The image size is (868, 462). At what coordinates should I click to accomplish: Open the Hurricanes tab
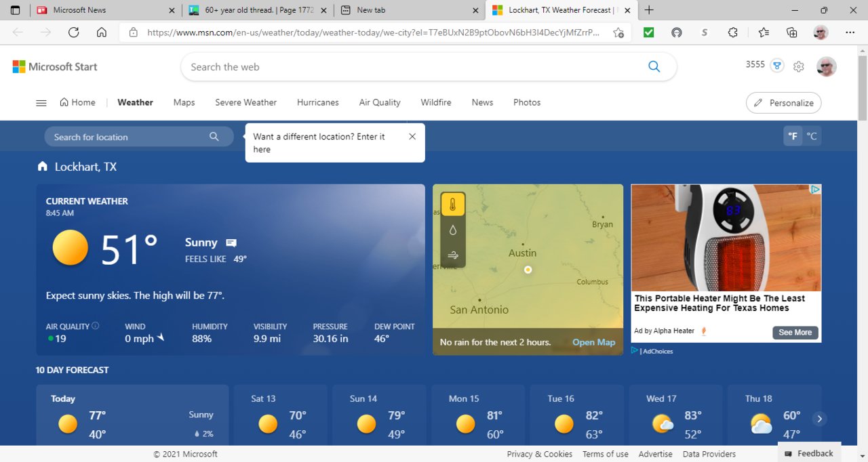(318, 102)
